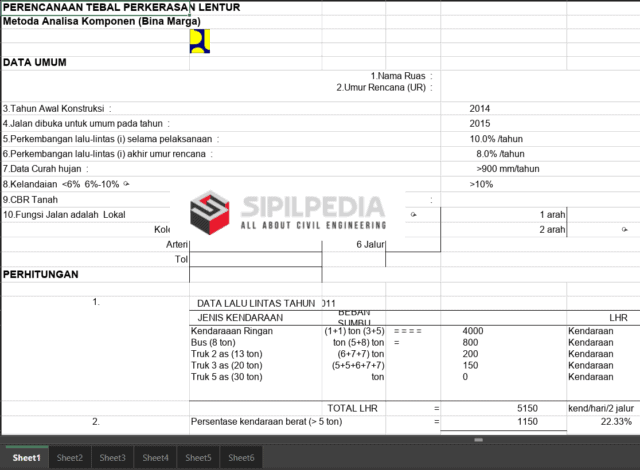The height and width of the screenshot is (470, 640).
Task: Click the empty input box beside Tol
Action: [x=255, y=259]
